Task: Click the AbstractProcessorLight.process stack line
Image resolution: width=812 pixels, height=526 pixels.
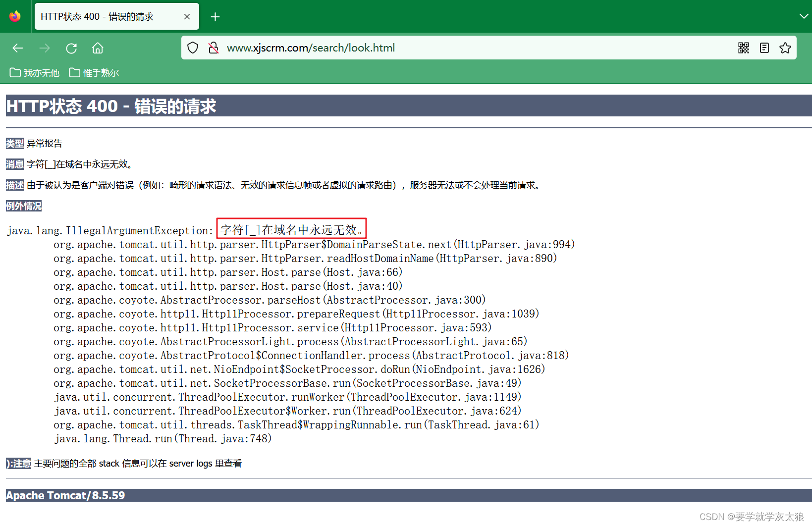Action: [290, 342]
